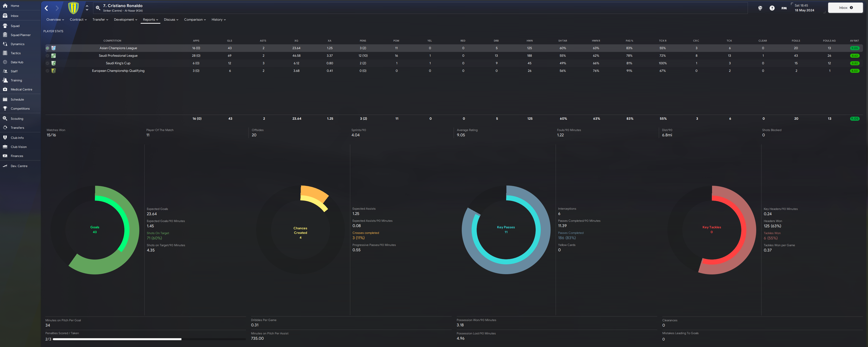This screenshot has width=868, height=347.
Task: Open the help question mark icon
Action: click(772, 8)
